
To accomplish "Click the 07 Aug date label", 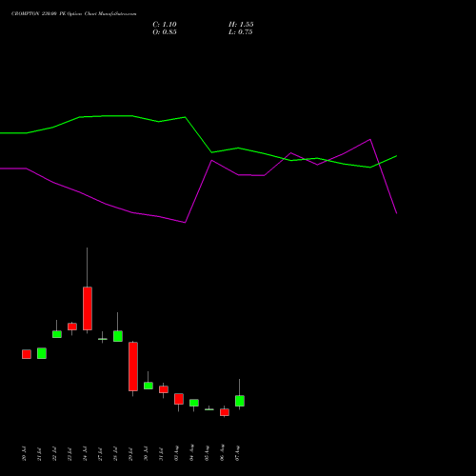I will tap(237, 453).
